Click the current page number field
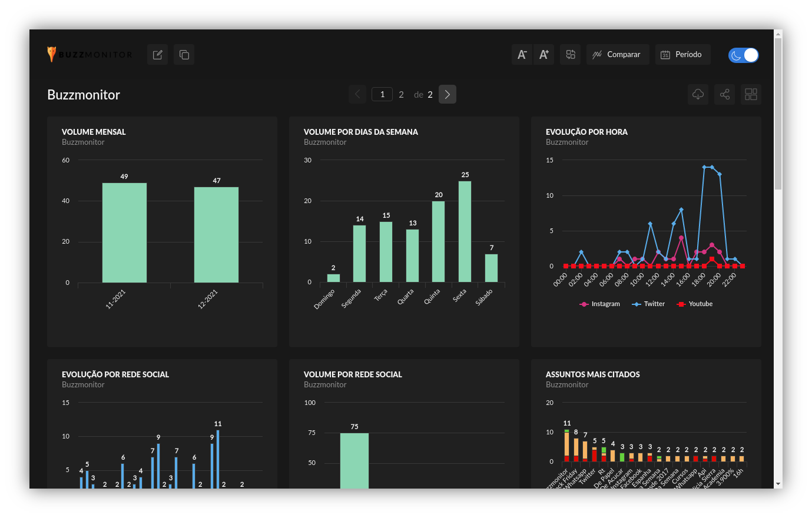The width and height of the screenshot is (812, 518). (x=382, y=94)
